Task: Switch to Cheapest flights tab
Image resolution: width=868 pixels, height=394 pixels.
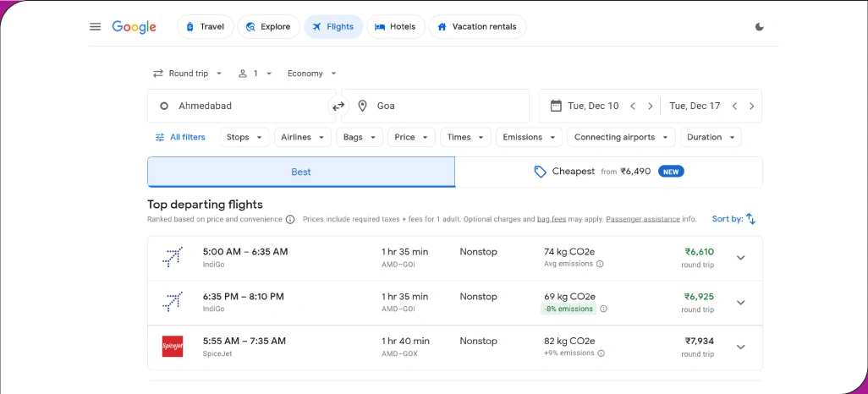Action: point(608,172)
